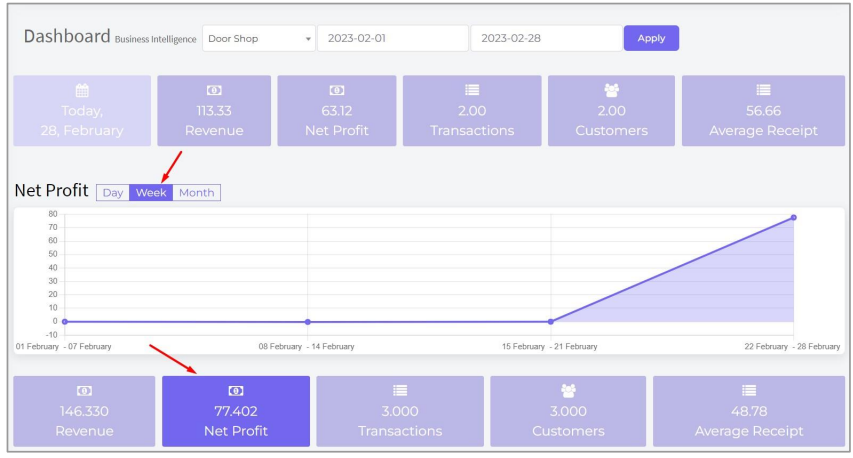Click the Net Profit chart heading

51,190
